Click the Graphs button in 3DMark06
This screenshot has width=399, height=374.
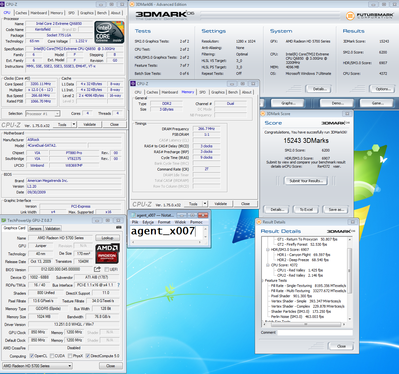tap(288, 103)
